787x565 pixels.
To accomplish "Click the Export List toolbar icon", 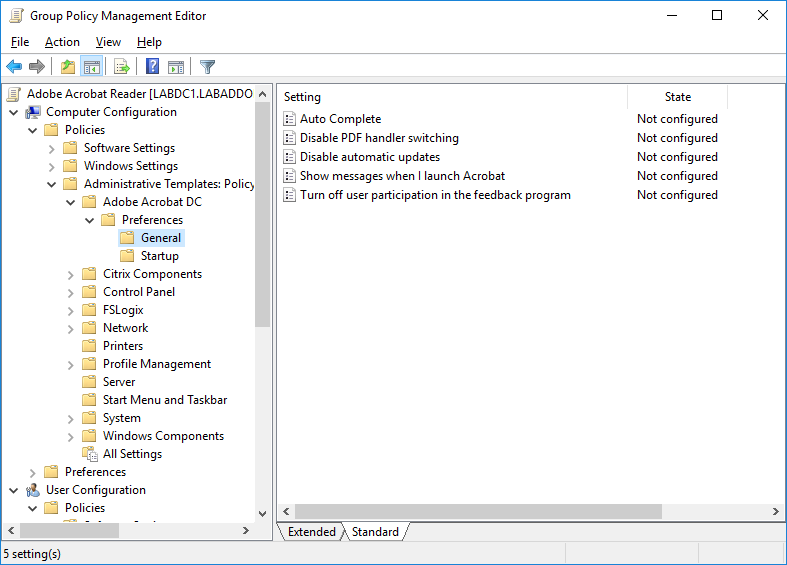I will click(x=122, y=67).
